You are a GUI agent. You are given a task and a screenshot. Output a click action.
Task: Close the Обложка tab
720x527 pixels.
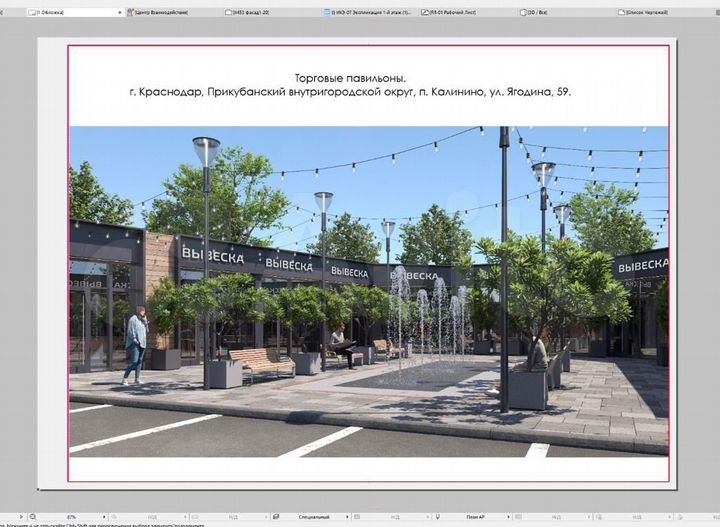pos(120,12)
